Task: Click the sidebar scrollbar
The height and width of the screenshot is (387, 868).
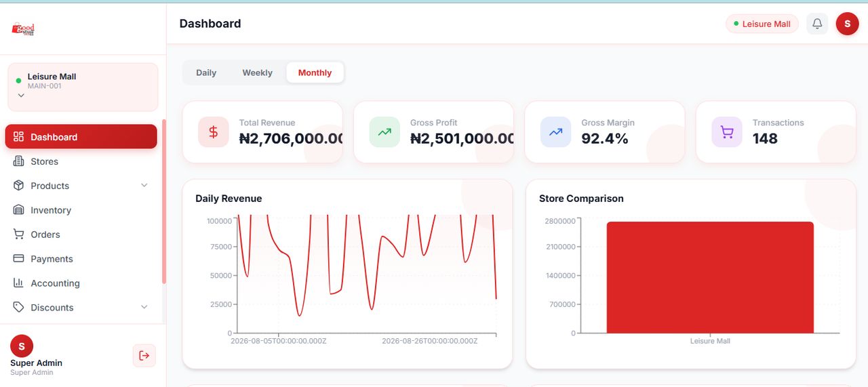Action: pyautogui.click(x=163, y=201)
